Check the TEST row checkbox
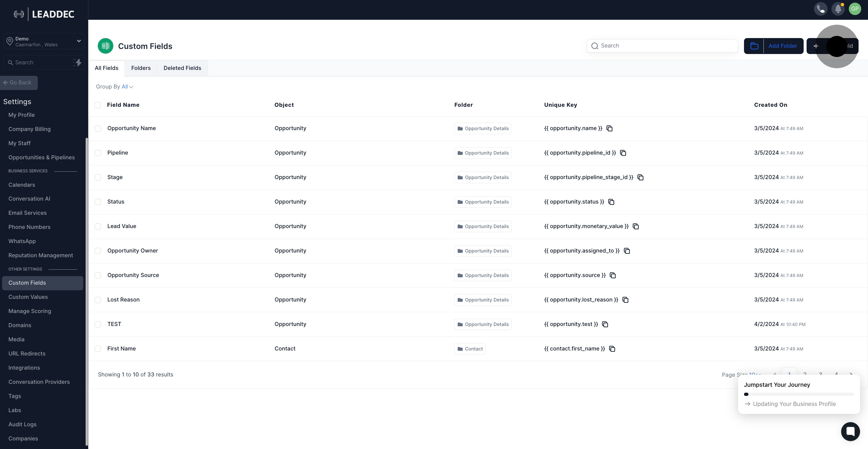The width and height of the screenshot is (868, 449). 98,324
